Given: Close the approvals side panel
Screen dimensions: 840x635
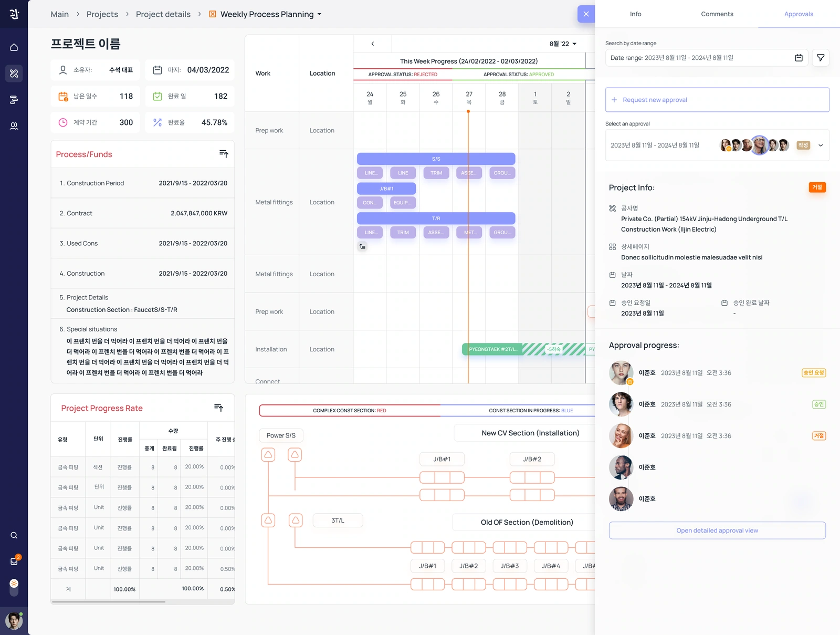Looking at the screenshot, I should click(586, 14).
